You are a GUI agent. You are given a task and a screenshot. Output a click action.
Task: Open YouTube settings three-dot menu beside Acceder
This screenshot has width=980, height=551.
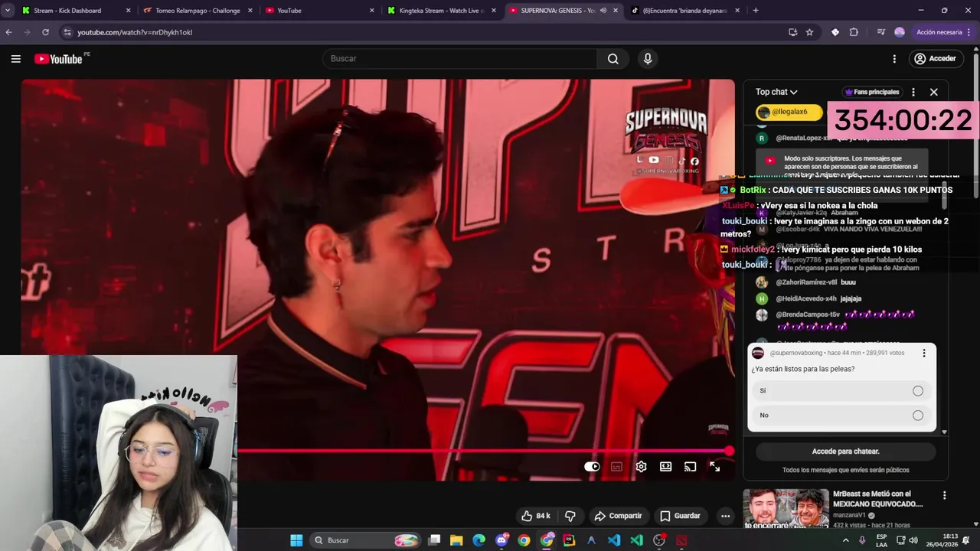894,59
